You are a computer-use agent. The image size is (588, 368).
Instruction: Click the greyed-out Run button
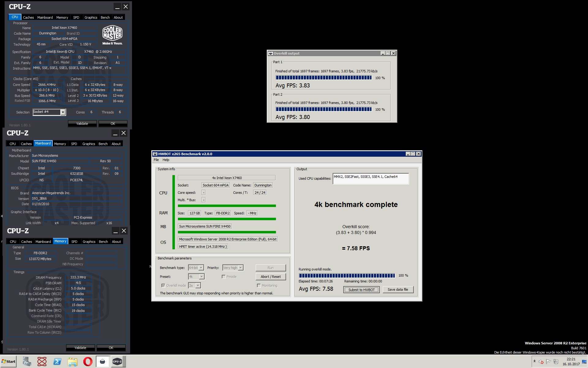pos(271,268)
